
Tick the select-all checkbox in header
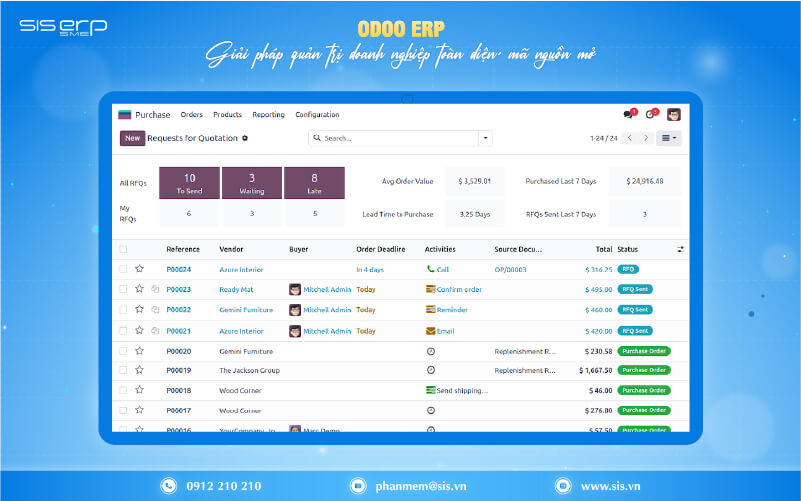123,249
